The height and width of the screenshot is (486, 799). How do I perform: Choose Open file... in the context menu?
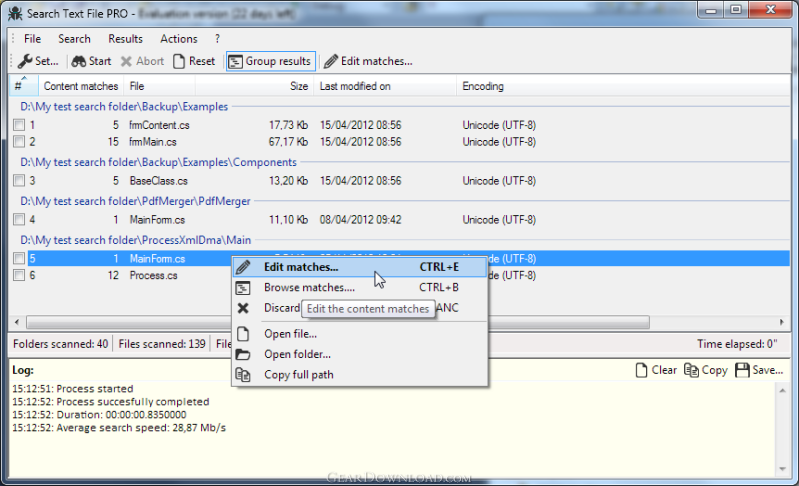pos(360,334)
